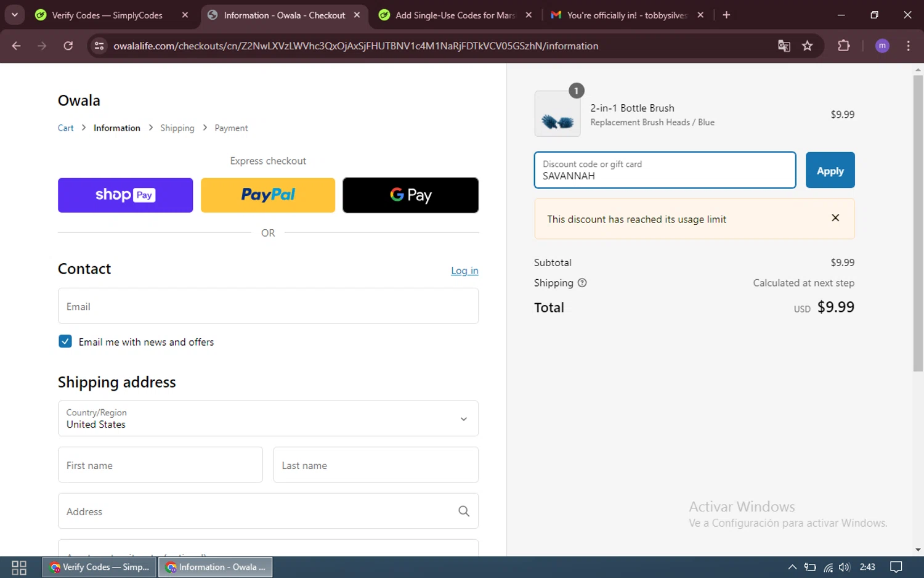
Task: Click the First name field
Action: [160, 465]
